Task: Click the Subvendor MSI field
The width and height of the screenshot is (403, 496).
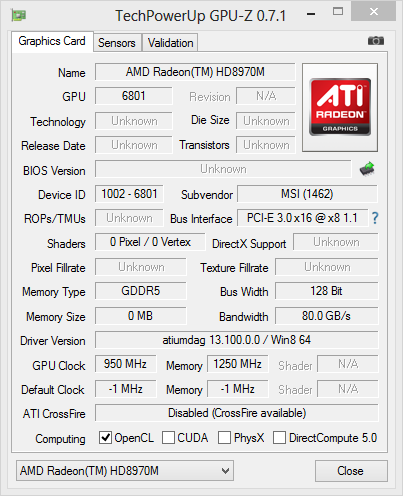Action: [307, 194]
